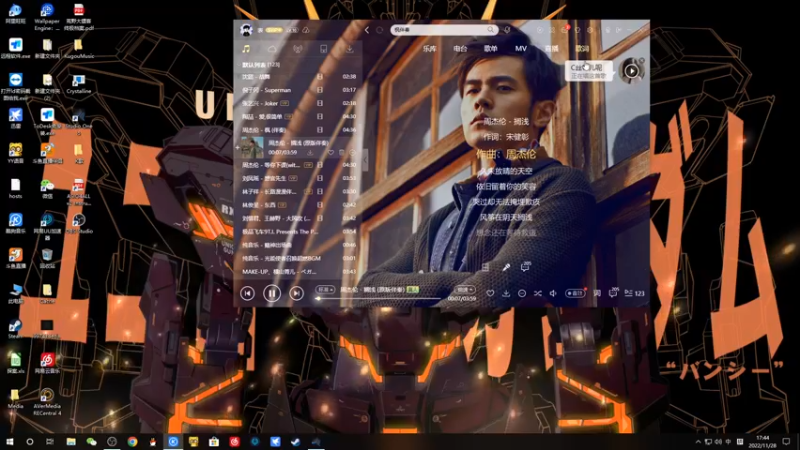Show hidden tray icons chevron
Image resolution: width=800 pixels, height=450 pixels.
click(698, 442)
